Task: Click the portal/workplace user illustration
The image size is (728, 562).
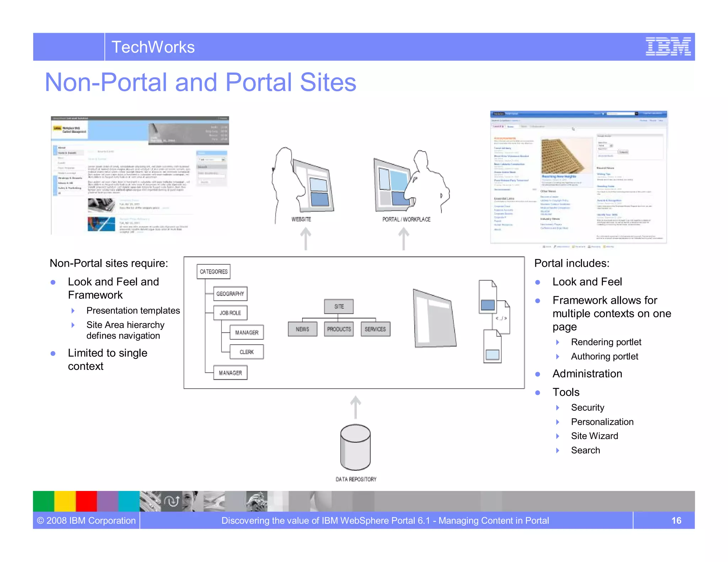Action: click(x=411, y=182)
